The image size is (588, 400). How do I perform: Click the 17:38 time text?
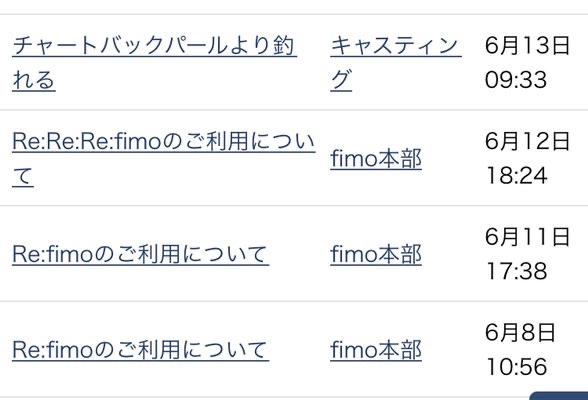point(517,271)
